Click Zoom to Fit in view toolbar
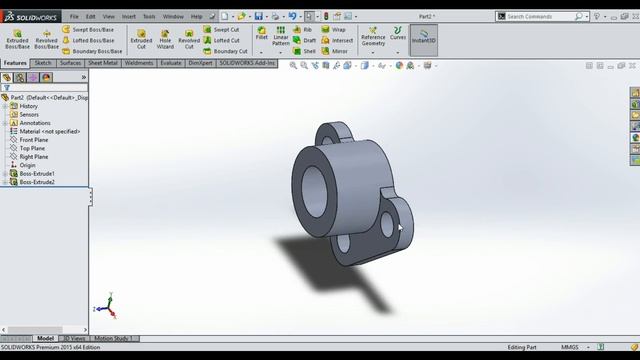 coord(293,65)
